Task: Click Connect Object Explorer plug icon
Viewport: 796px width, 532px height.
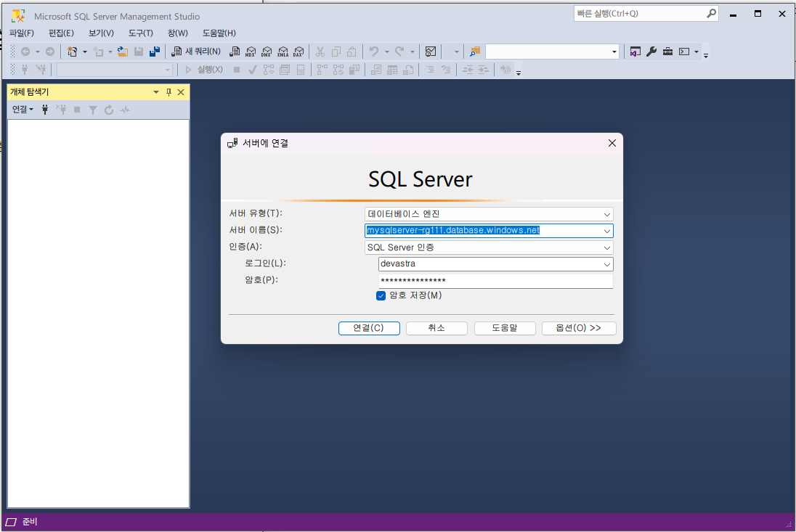Action: tap(45, 110)
